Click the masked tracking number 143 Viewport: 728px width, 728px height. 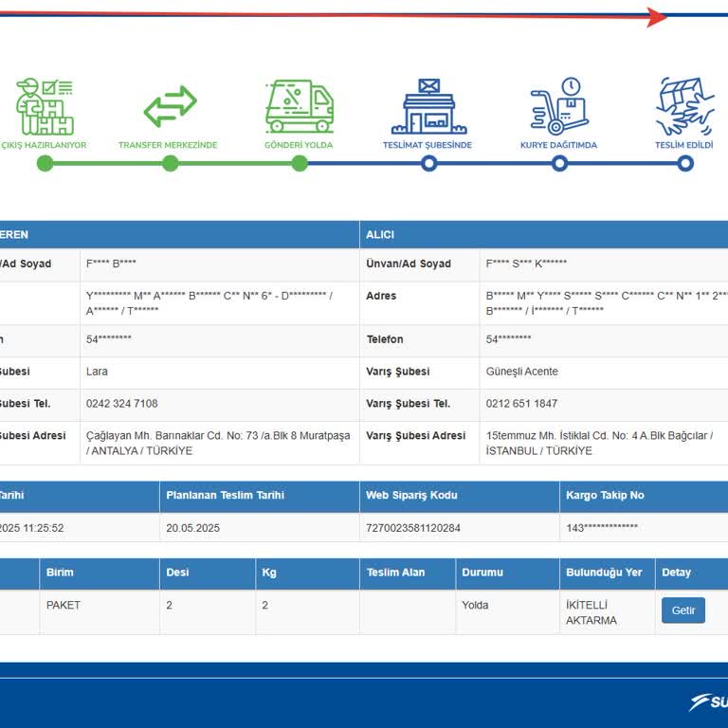click(x=602, y=528)
